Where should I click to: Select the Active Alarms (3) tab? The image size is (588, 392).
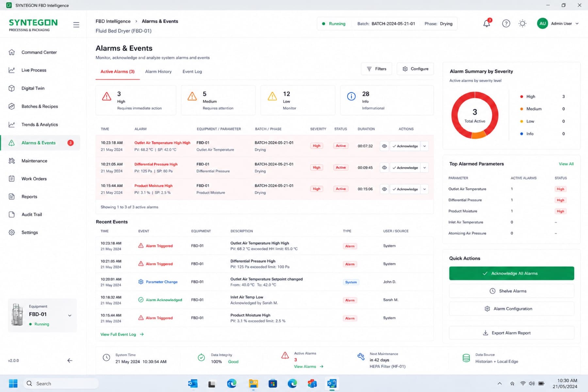tap(118, 72)
